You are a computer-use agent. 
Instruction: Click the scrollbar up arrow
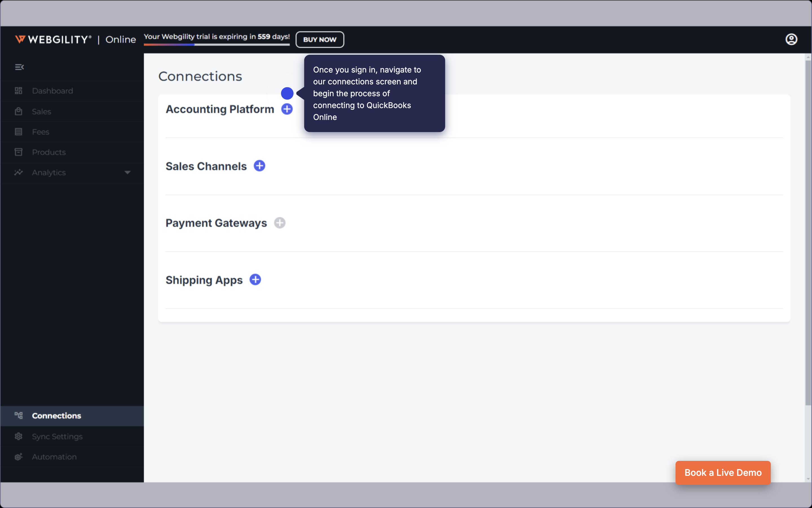808,57
